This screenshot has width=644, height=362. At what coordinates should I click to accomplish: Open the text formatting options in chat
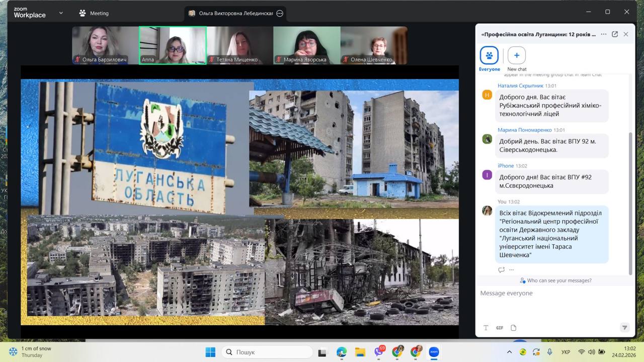(x=486, y=328)
